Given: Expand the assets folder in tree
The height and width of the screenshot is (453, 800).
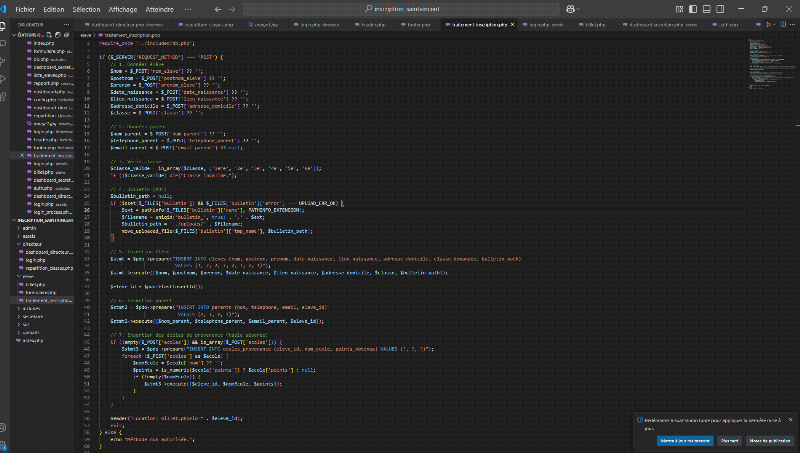Looking at the screenshot, I should pyautogui.click(x=30, y=235).
